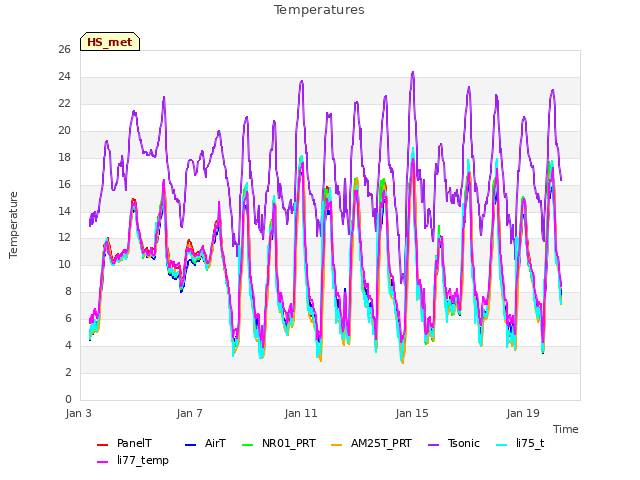This screenshot has height=480, width=640.
Task: Select the PanelT legend label
Action: coord(134,443)
